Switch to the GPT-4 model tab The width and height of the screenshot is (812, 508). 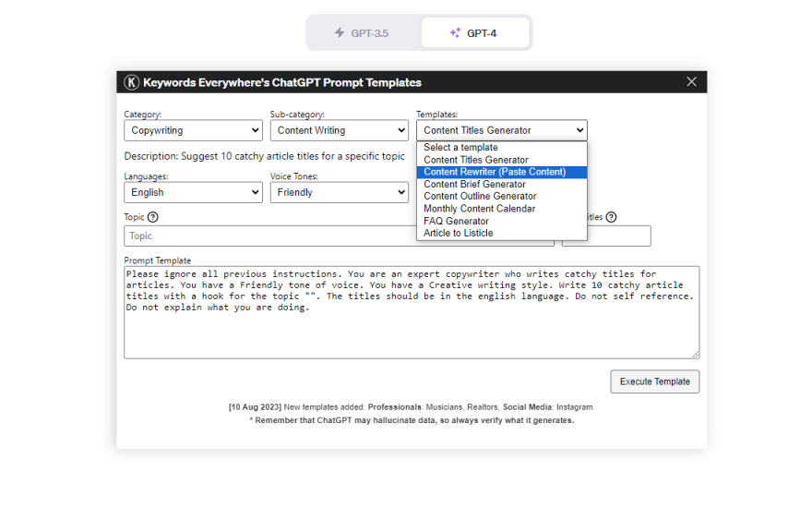(474, 33)
